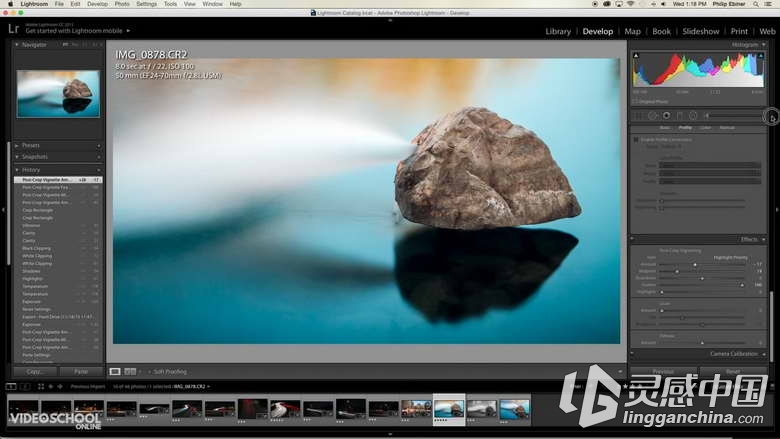
Task: Open the Photo menu in menu bar
Action: (x=122, y=4)
